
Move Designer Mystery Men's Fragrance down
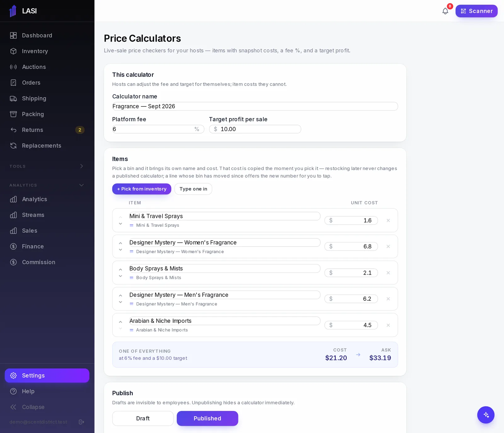coord(120,302)
